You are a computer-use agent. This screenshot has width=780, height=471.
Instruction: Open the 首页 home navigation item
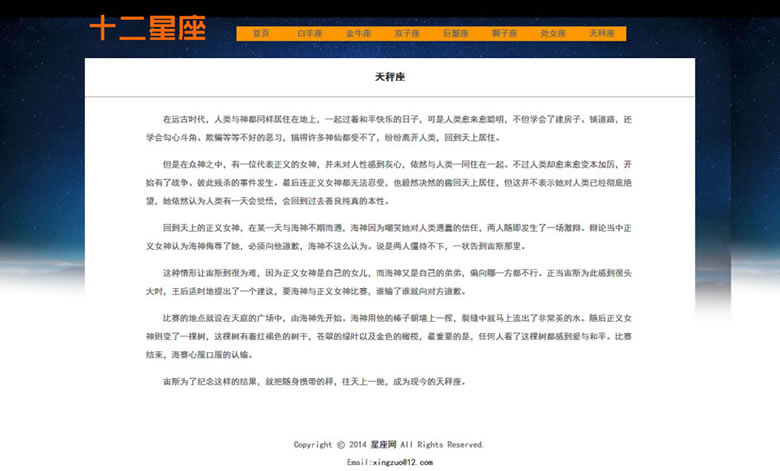click(261, 33)
